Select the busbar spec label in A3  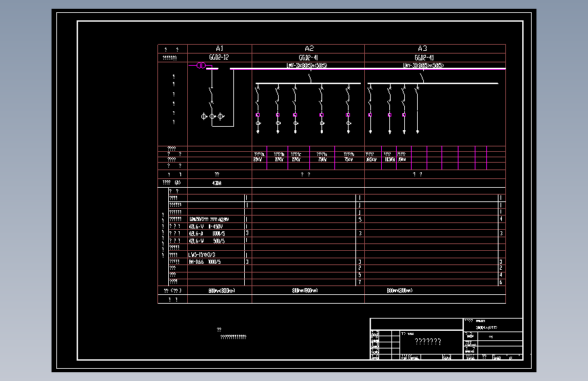[x=423, y=65]
